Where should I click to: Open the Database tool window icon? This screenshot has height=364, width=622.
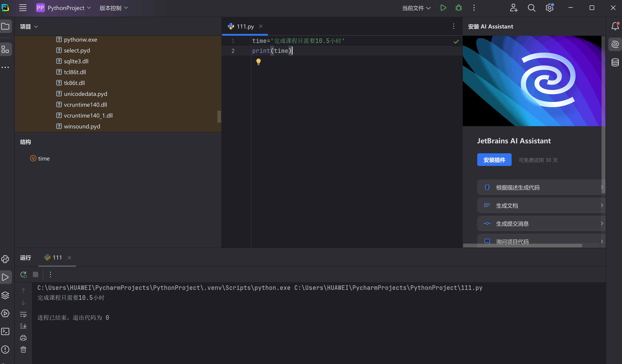tap(615, 62)
